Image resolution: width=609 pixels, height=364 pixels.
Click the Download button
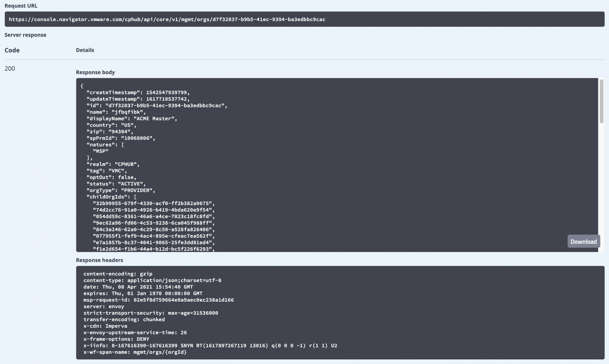pyautogui.click(x=584, y=241)
